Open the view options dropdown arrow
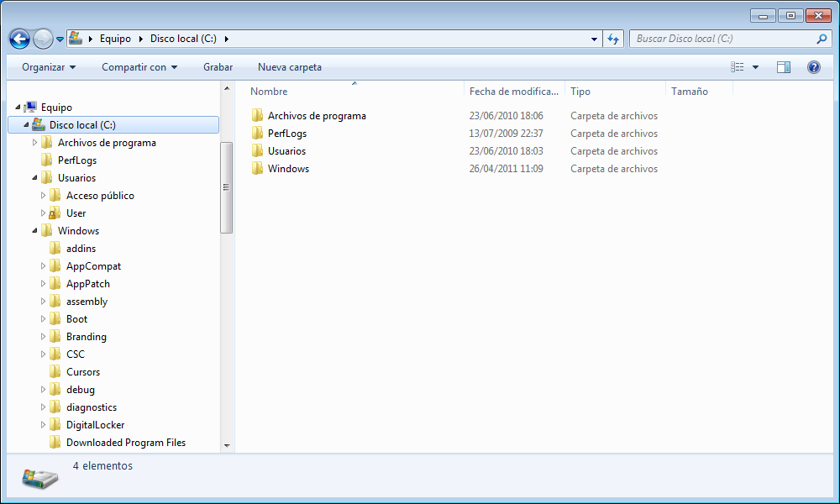 755,67
